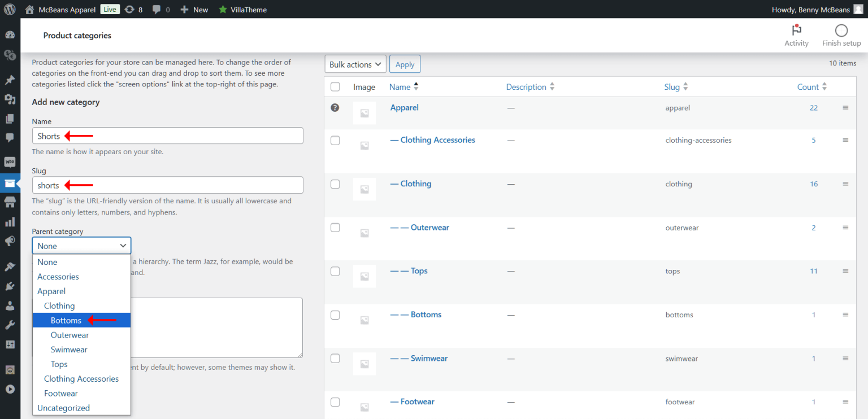This screenshot has width=868, height=419.
Task: Click the storefront icon in the sidebar
Action: click(10, 202)
